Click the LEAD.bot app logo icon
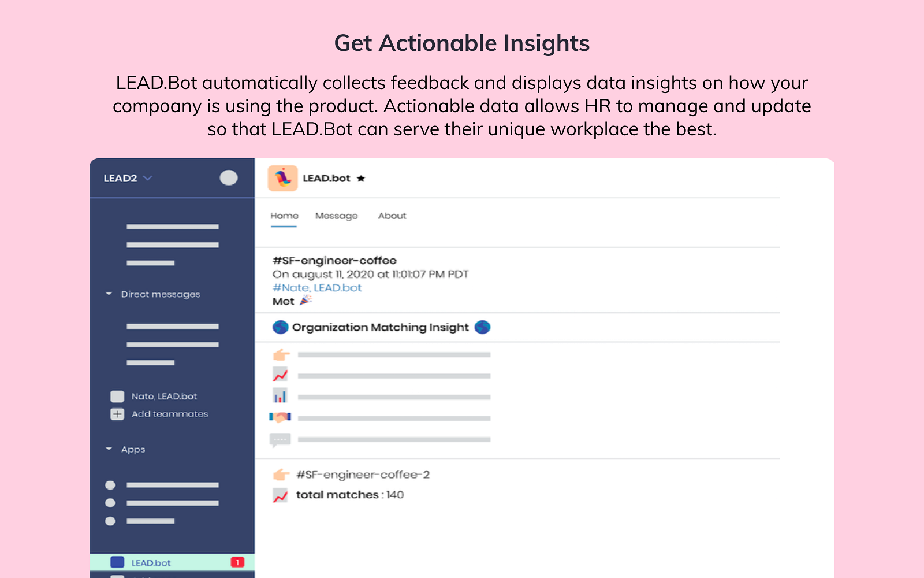The height and width of the screenshot is (578, 924). pyautogui.click(x=282, y=178)
